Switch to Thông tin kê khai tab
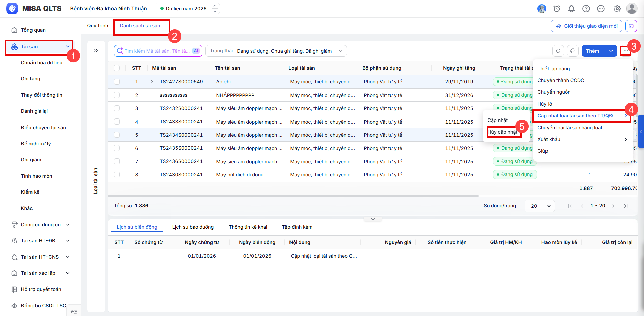Screen dimensions: 644x316 248,227
